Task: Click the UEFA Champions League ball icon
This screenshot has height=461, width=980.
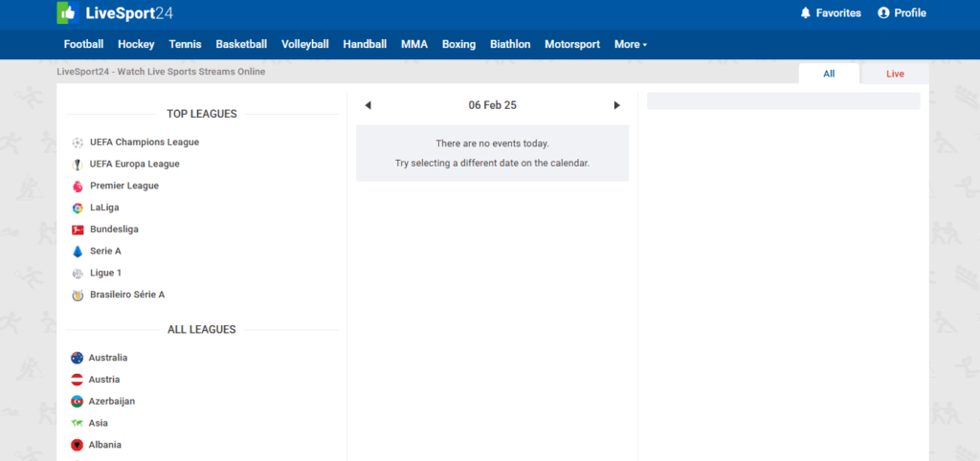Action: click(78, 143)
